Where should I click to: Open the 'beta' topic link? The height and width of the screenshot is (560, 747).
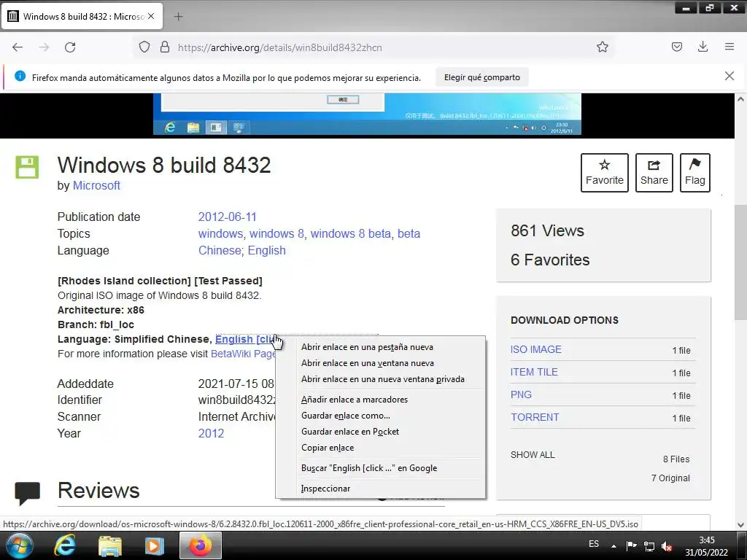409,234
